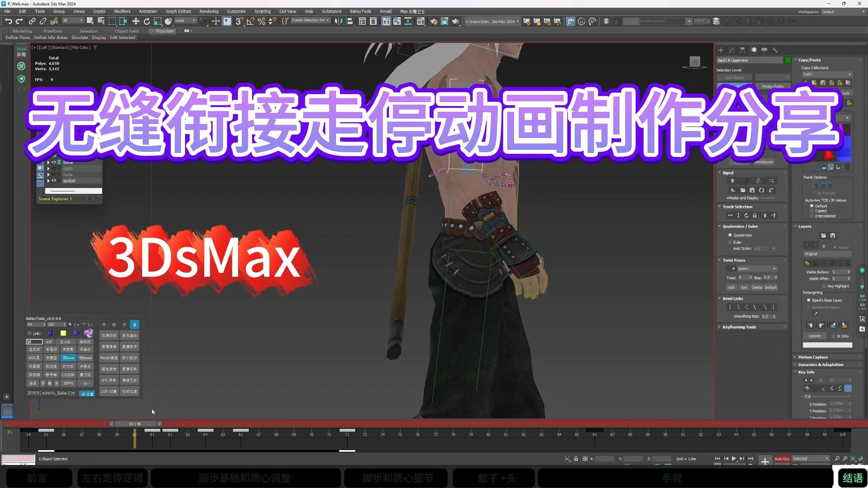Open the Utilities wrench panel tab

pyautogui.click(x=775, y=50)
